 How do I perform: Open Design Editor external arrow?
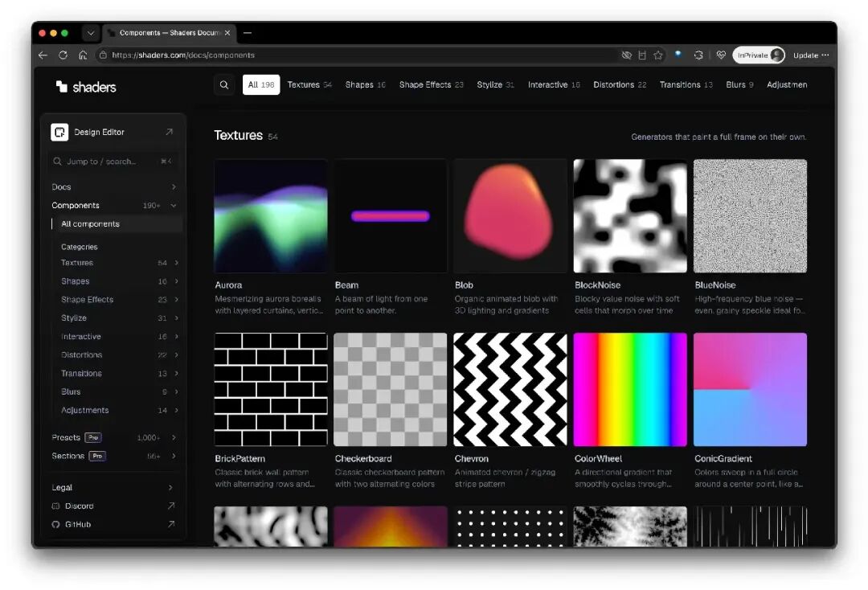tap(170, 132)
